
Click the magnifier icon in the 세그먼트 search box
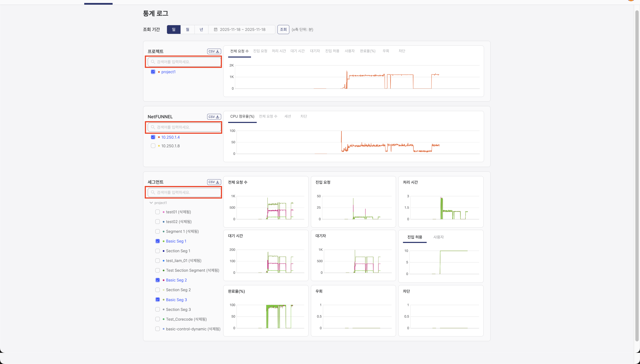point(153,192)
